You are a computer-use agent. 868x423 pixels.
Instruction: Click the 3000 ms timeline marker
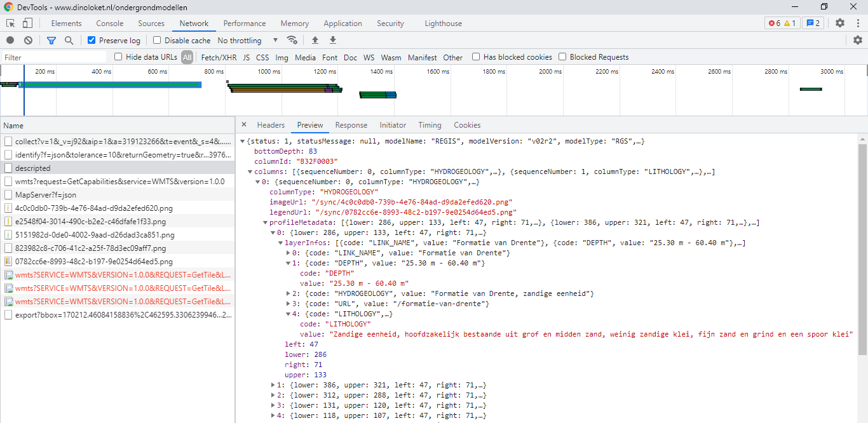(831, 72)
